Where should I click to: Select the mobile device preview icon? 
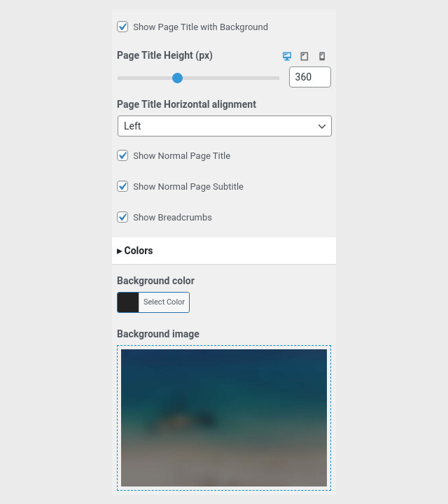coord(322,56)
